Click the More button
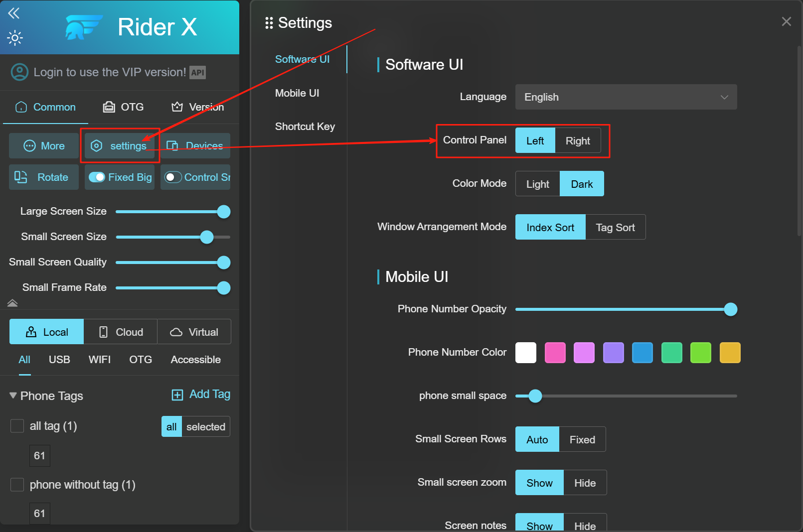The width and height of the screenshot is (803, 532). coord(44,146)
